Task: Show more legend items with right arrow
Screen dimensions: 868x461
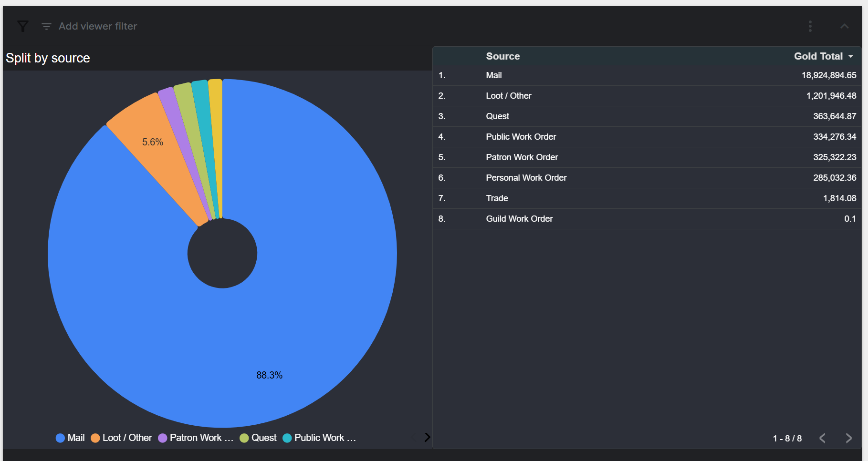Action: 427,437
